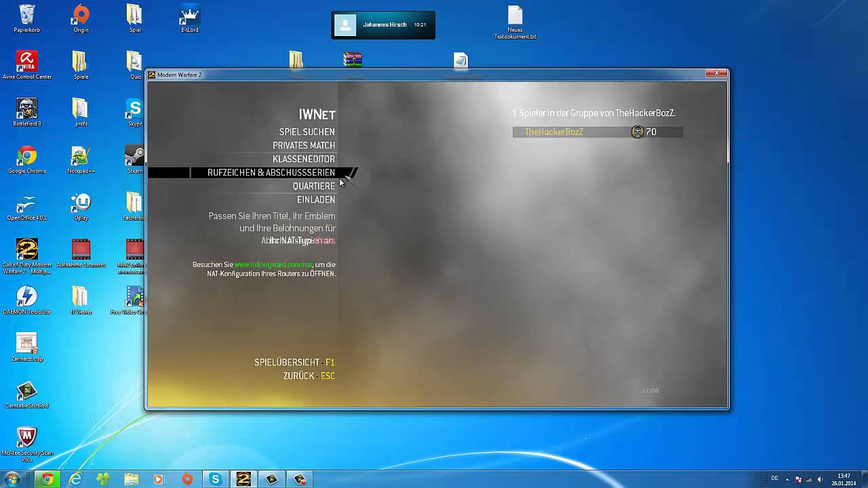Click SPIELÜBERSICHT F1 button
This screenshot has width=868, height=488.
294,363
